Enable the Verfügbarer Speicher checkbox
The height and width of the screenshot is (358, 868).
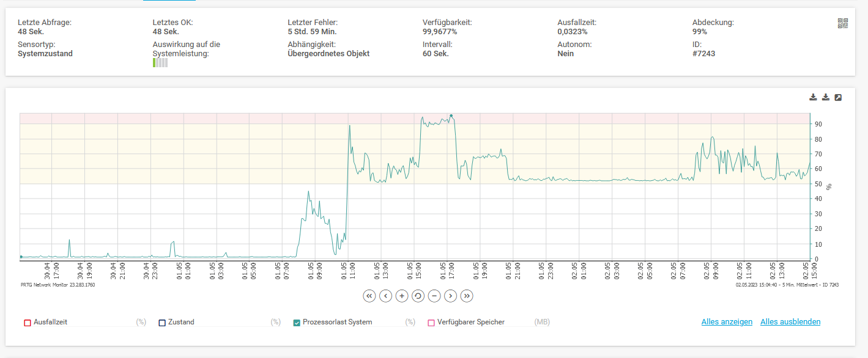click(431, 323)
